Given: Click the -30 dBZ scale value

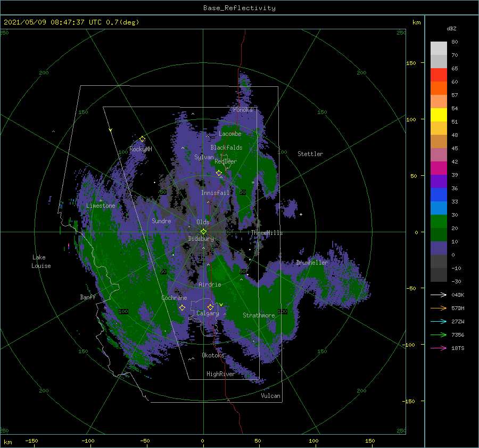Looking at the screenshot, I should click(456, 281).
